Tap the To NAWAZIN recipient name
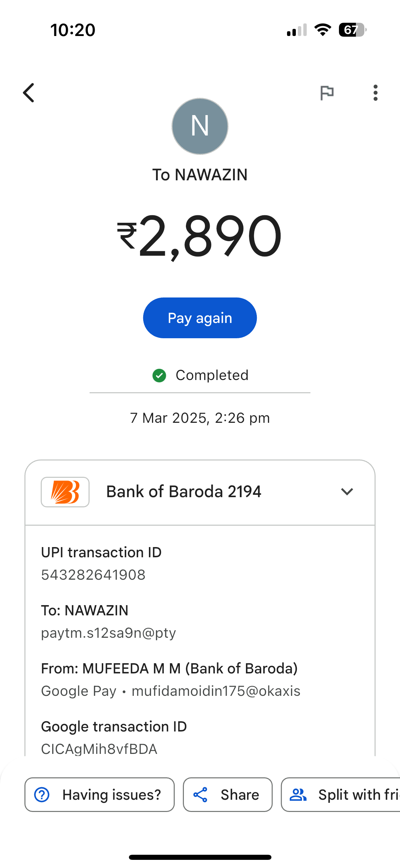Viewport: 400px width, 868px height. point(200,175)
